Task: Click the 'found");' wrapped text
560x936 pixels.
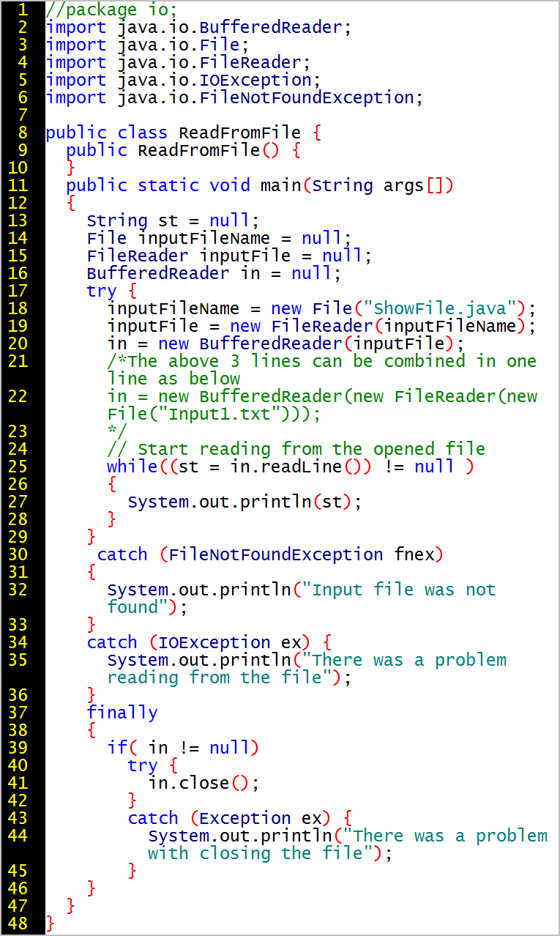Action: (x=147, y=608)
